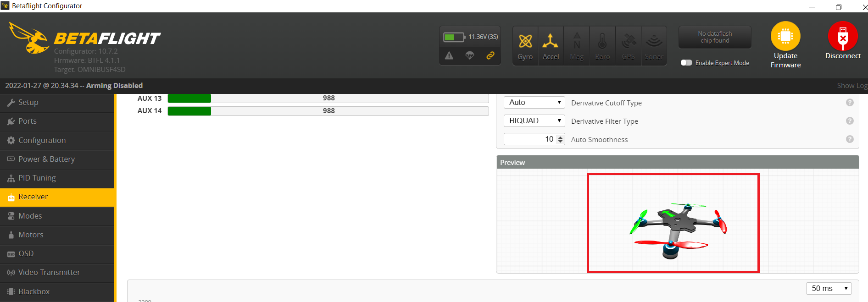Switch to PID Tuning tab
Screen dimensions: 868x302
click(57, 178)
